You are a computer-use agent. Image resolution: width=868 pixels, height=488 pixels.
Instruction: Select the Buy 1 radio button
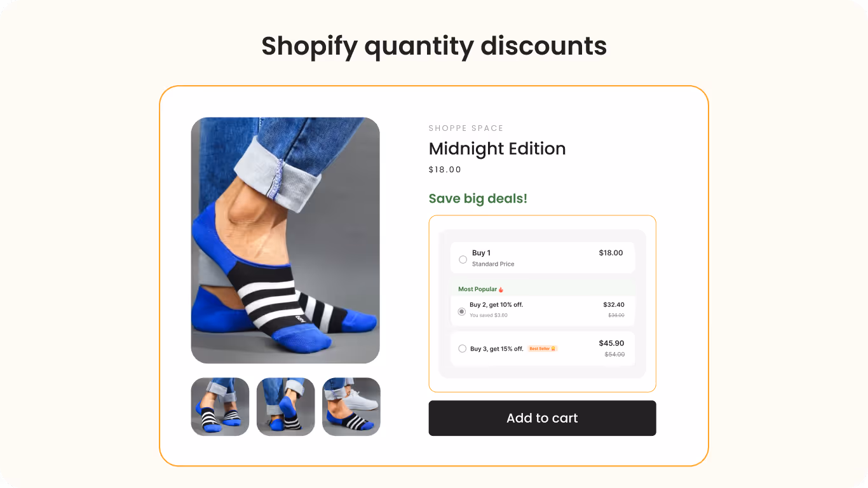463,259
